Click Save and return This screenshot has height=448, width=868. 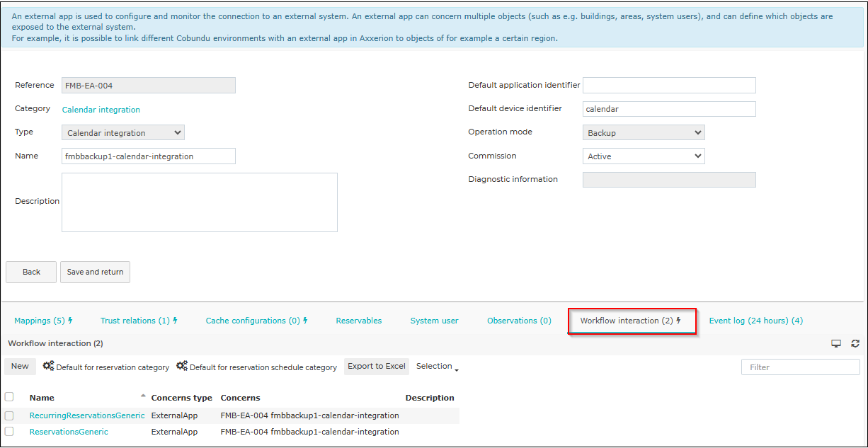point(95,272)
